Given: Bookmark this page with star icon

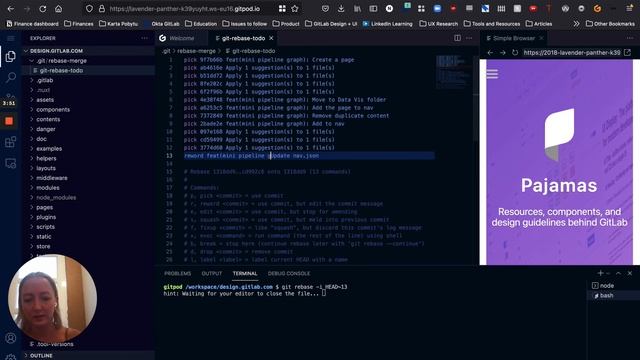Looking at the screenshot, I should (295, 9).
